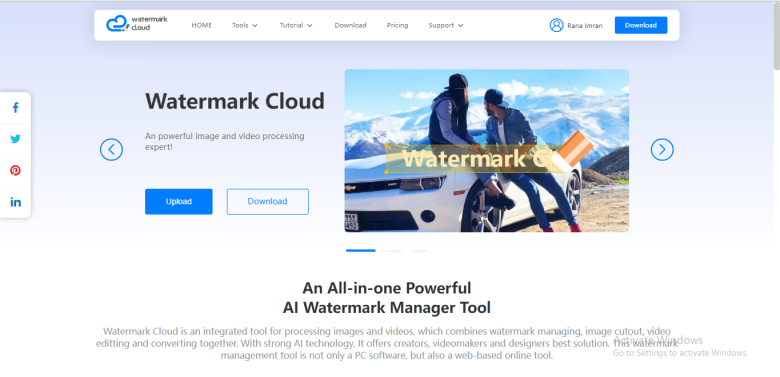This screenshot has width=780, height=377.
Task: Select the third carousel indicator bar
Action: [x=419, y=251]
